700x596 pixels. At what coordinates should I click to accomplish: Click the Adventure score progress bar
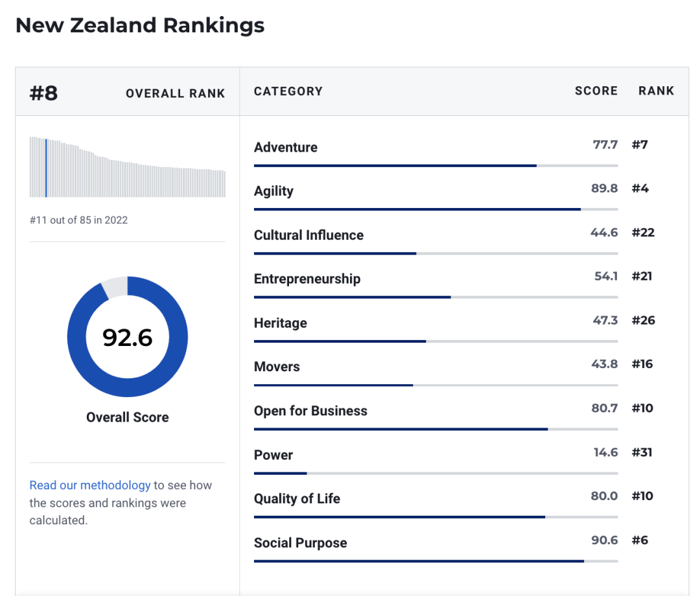[x=436, y=166]
